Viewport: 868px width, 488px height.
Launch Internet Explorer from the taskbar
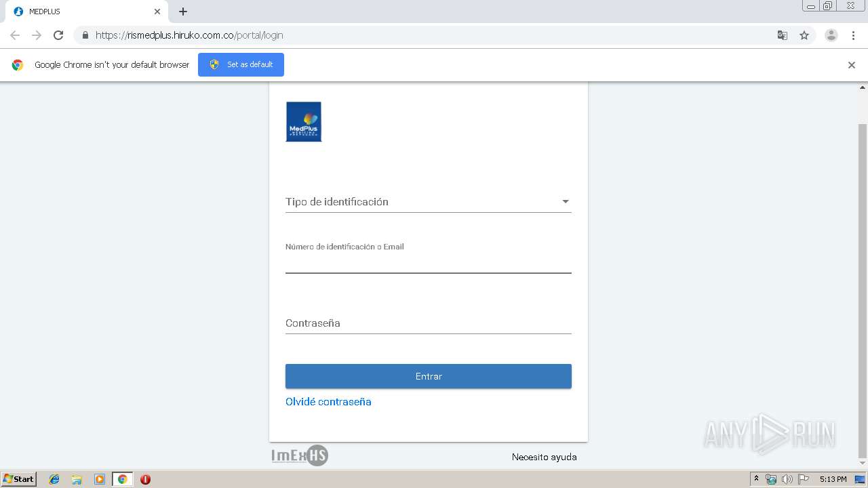click(x=54, y=479)
